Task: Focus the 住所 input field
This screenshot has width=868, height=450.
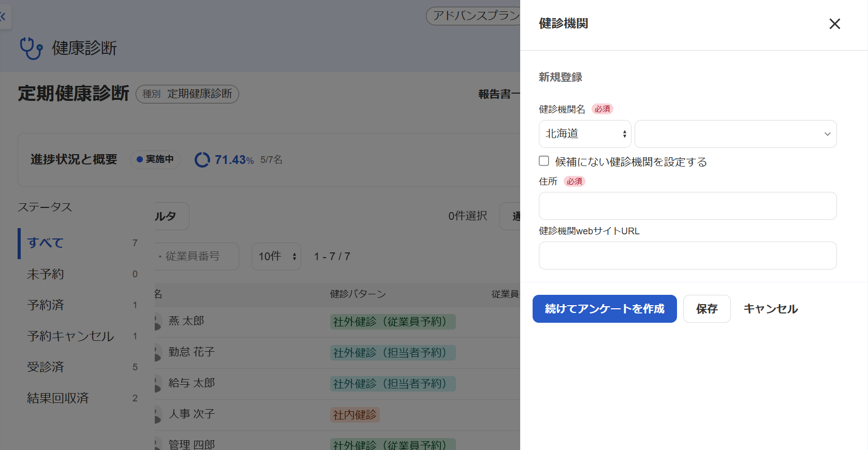Action: click(688, 206)
